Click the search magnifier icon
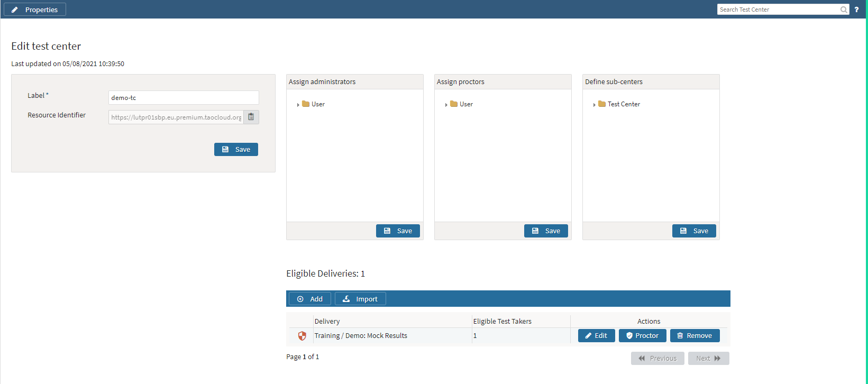 pos(844,10)
